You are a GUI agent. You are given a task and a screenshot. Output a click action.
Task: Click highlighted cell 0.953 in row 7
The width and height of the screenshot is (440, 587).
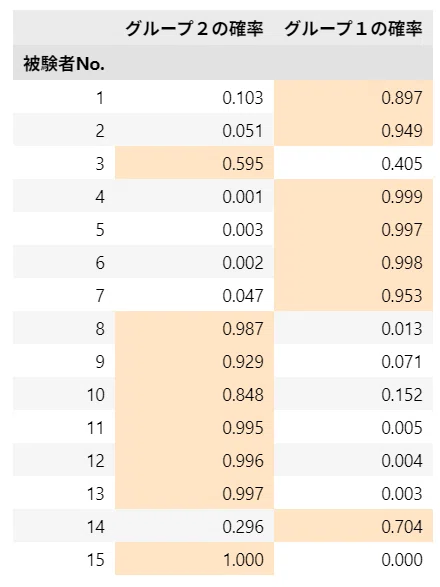[353, 295]
